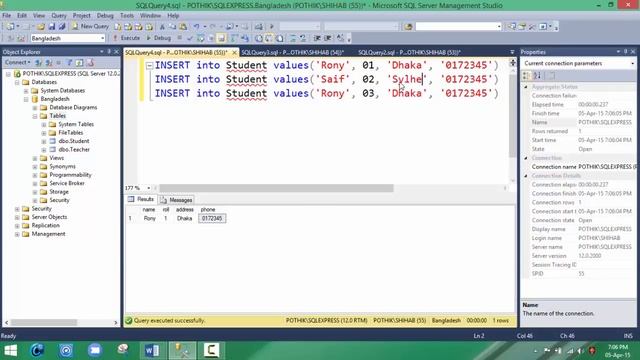Click the Cut scissors icon

coord(162,27)
